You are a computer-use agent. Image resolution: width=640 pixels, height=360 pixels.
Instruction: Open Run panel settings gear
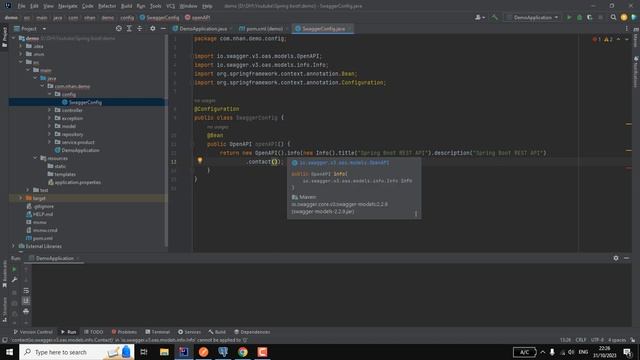[616, 258]
